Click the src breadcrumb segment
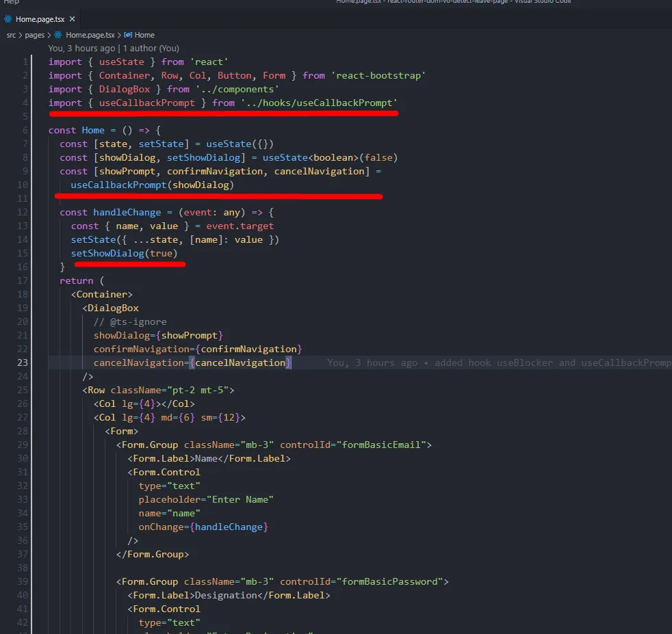 (x=11, y=35)
